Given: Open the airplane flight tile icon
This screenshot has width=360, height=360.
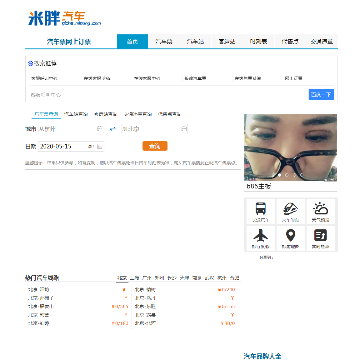Looking at the screenshot, I should pyautogui.click(x=261, y=236).
